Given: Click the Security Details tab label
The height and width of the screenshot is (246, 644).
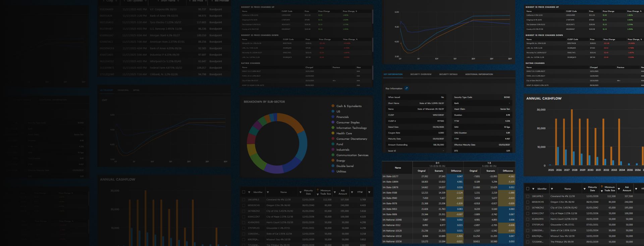Looking at the screenshot, I should 448,74.
